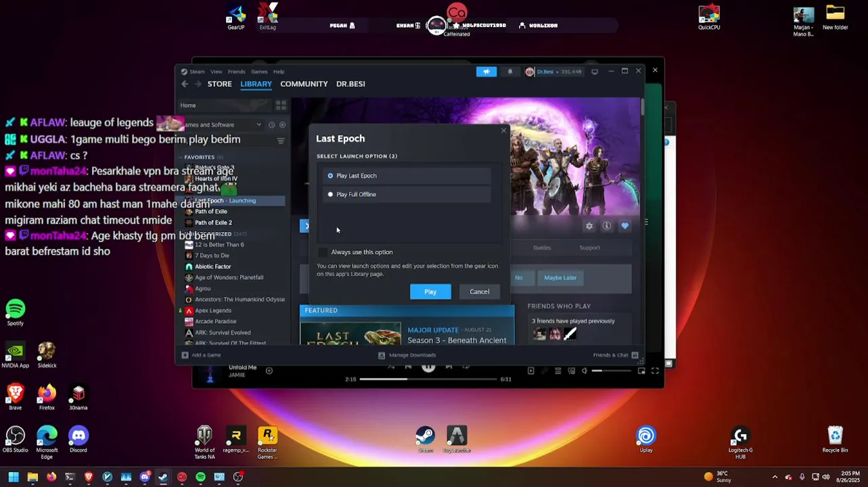The height and width of the screenshot is (487, 868).
Task: Open Logitech G HUB desktop icon
Action: pyautogui.click(x=741, y=443)
